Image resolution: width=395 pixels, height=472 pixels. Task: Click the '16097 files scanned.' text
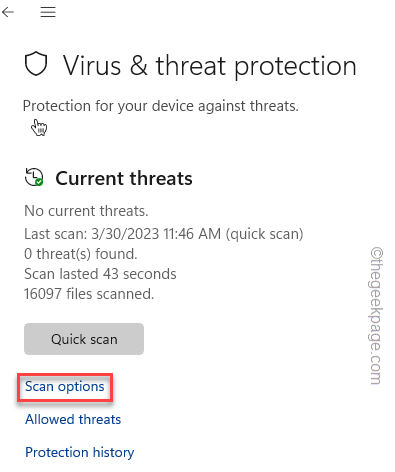coord(89,294)
